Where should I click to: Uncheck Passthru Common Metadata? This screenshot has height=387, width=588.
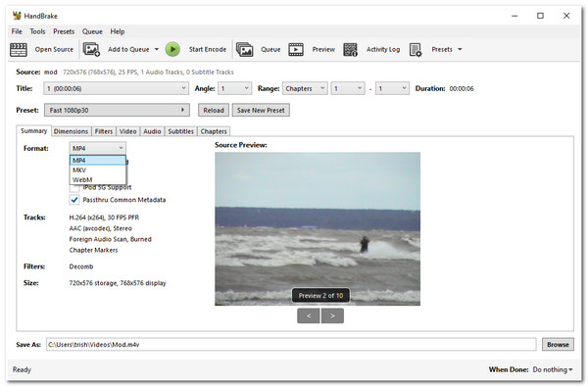coord(74,200)
